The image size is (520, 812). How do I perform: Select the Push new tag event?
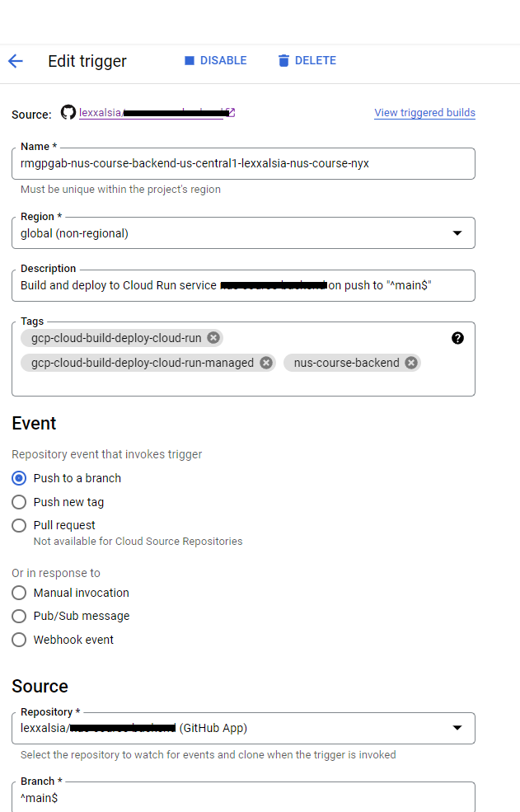click(x=18, y=502)
